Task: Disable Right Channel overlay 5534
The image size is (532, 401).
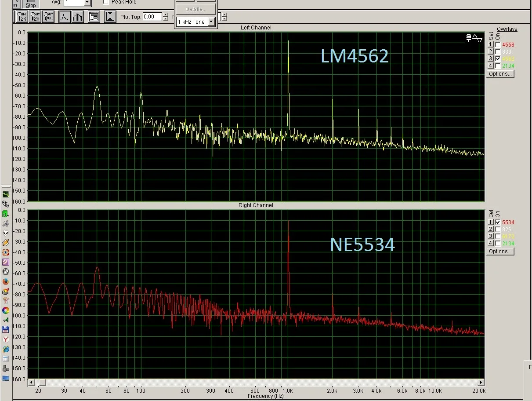Action: [498, 222]
